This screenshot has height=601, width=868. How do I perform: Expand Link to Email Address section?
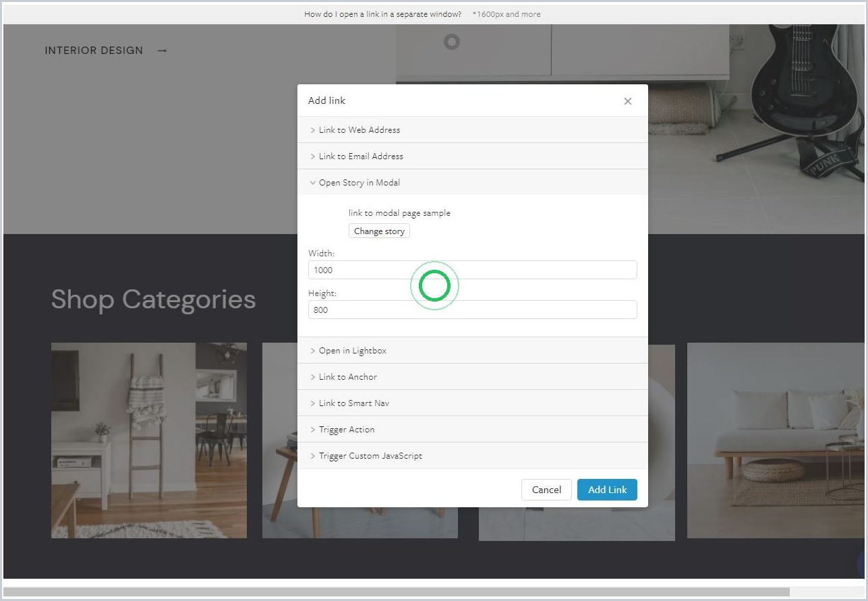pyautogui.click(x=472, y=156)
